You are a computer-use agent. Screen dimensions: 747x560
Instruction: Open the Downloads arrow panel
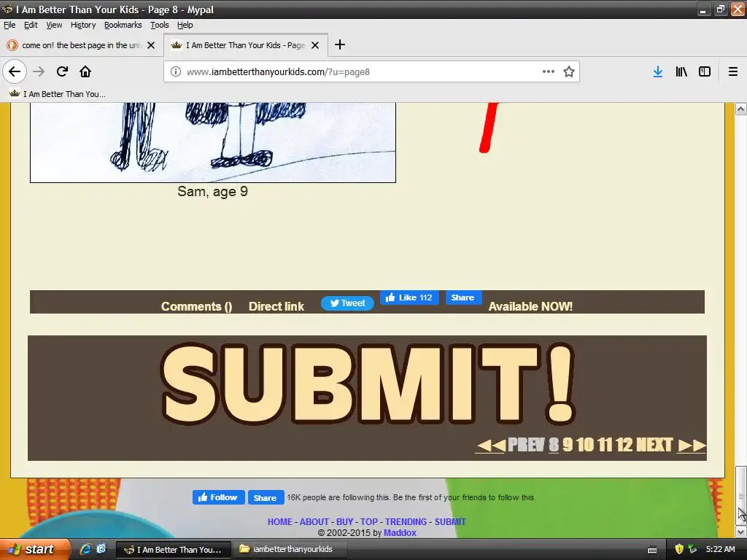pos(658,71)
